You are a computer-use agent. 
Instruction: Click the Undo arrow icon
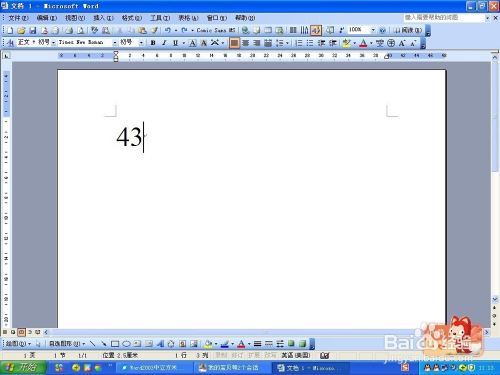(168, 31)
